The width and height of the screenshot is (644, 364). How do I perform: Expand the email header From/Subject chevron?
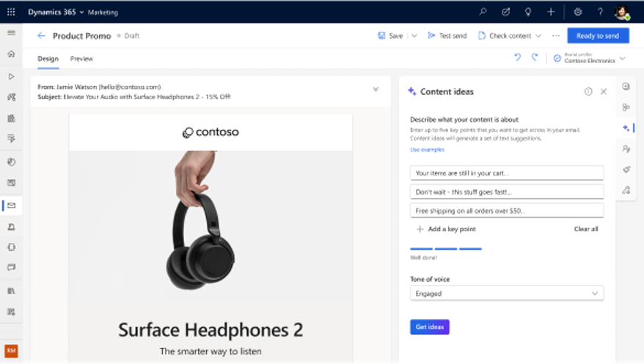(x=376, y=89)
